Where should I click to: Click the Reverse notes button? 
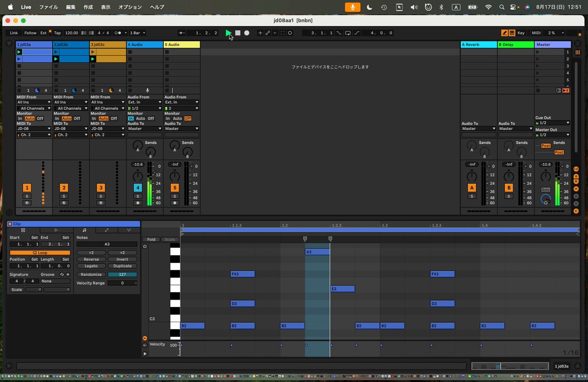click(91, 259)
